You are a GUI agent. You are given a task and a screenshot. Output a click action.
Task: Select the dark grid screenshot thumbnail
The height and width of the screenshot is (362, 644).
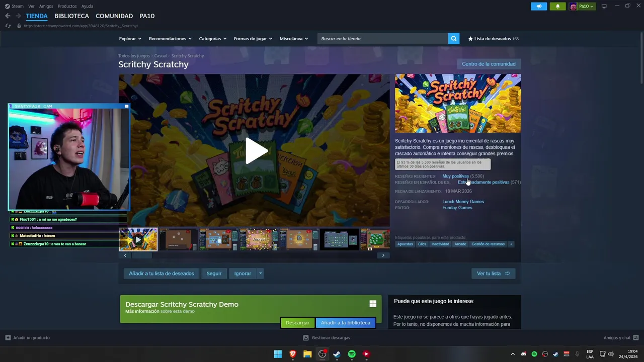339,239
